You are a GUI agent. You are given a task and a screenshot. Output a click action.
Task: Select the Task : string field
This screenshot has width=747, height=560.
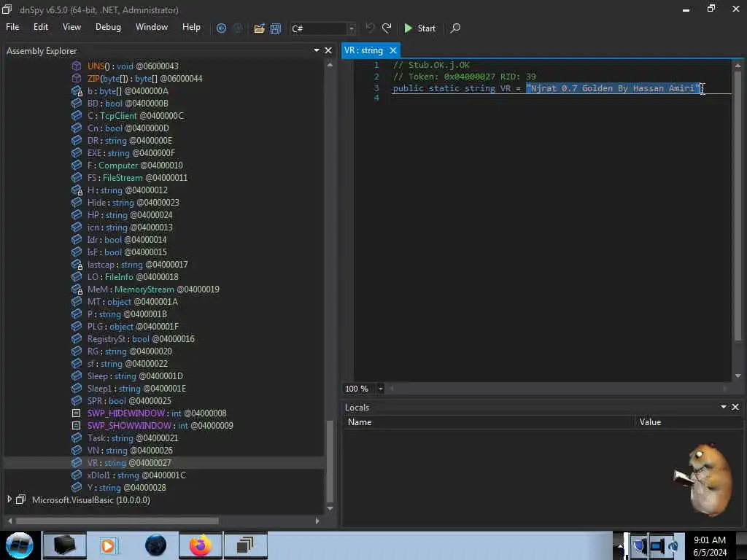pyautogui.click(x=133, y=437)
